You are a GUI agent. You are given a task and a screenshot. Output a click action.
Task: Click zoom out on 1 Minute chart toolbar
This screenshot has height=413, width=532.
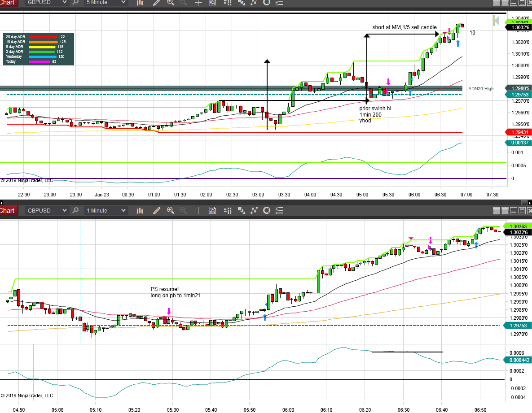click(x=183, y=211)
